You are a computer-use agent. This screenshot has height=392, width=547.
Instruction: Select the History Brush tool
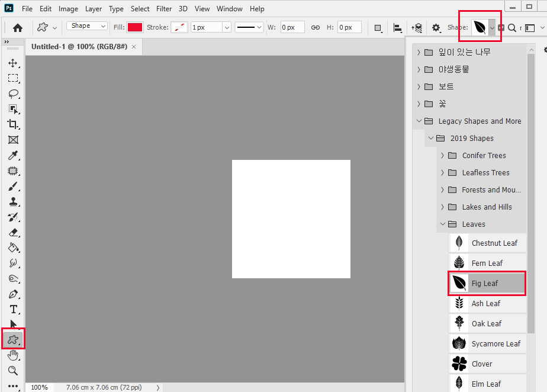pos(13,217)
